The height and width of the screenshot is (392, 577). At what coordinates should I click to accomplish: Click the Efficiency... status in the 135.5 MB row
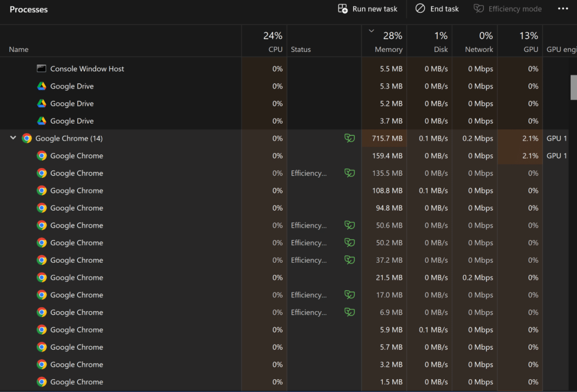[x=309, y=173]
